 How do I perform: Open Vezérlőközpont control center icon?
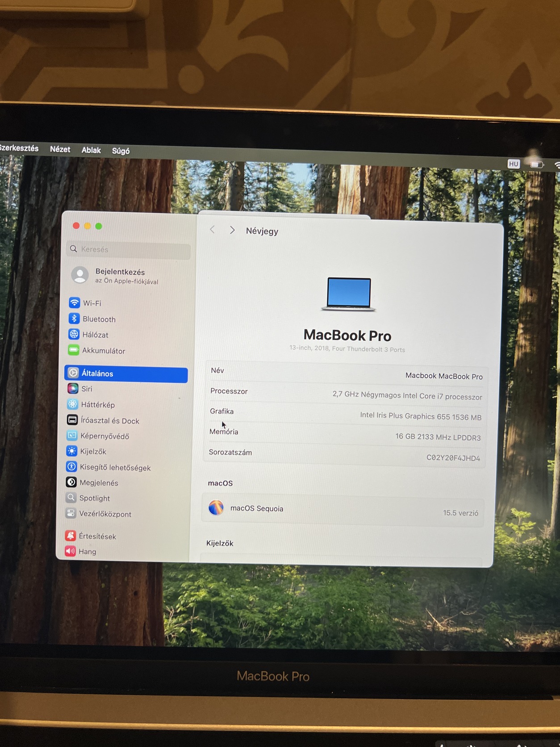point(71,513)
